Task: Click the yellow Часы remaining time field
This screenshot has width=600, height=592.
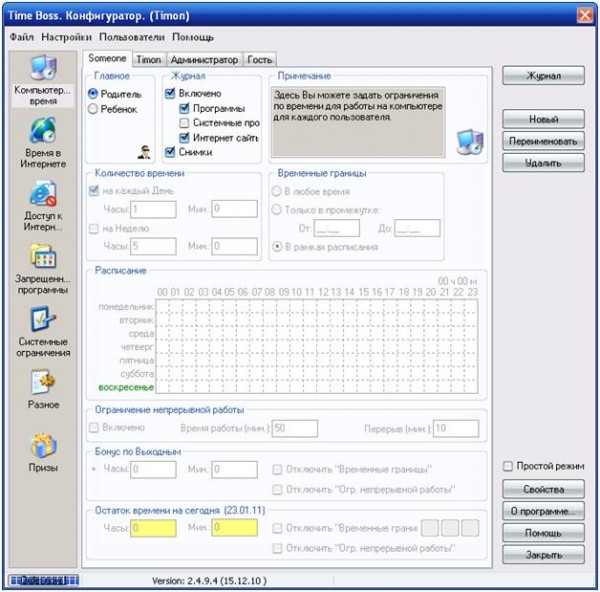Action: (153, 528)
